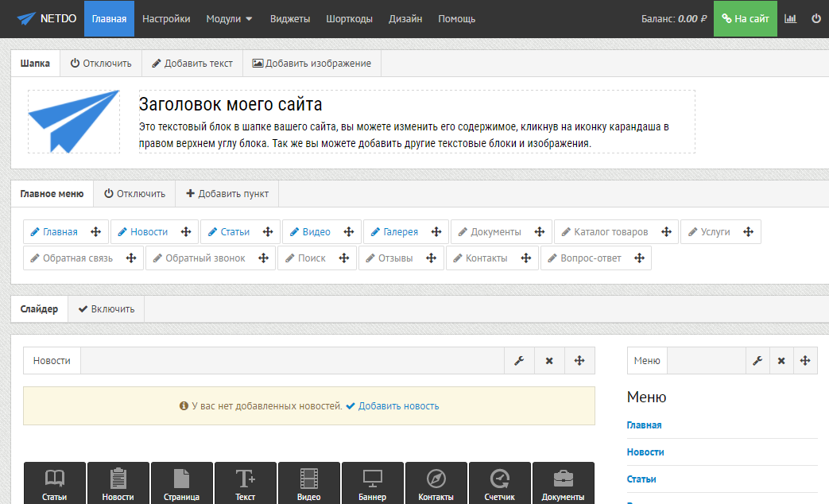829x504 pixels.
Task: Select the Новости clipboard icon
Action: 118,478
